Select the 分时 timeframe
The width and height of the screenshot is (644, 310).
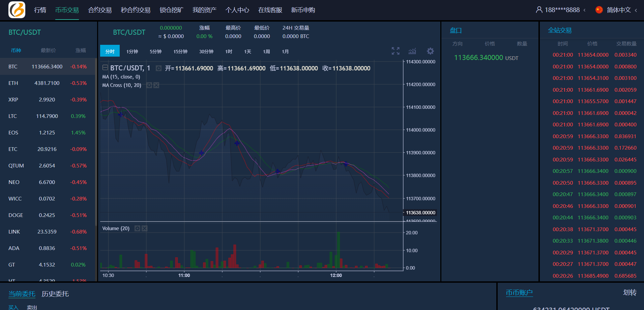(110, 51)
